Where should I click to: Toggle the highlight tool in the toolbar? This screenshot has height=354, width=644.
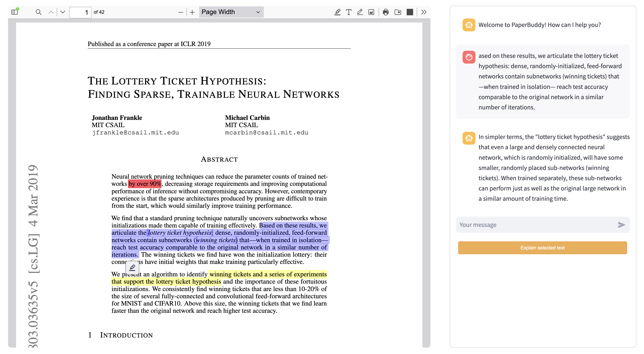point(337,12)
